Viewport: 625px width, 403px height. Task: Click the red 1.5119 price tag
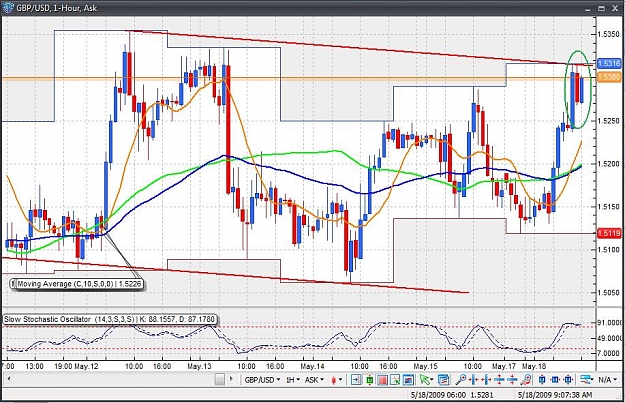(x=609, y=233)
